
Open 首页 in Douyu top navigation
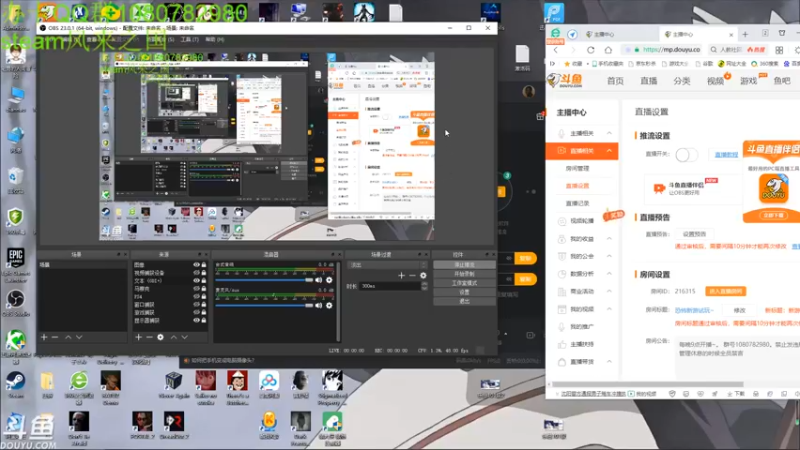coord(615,81)
